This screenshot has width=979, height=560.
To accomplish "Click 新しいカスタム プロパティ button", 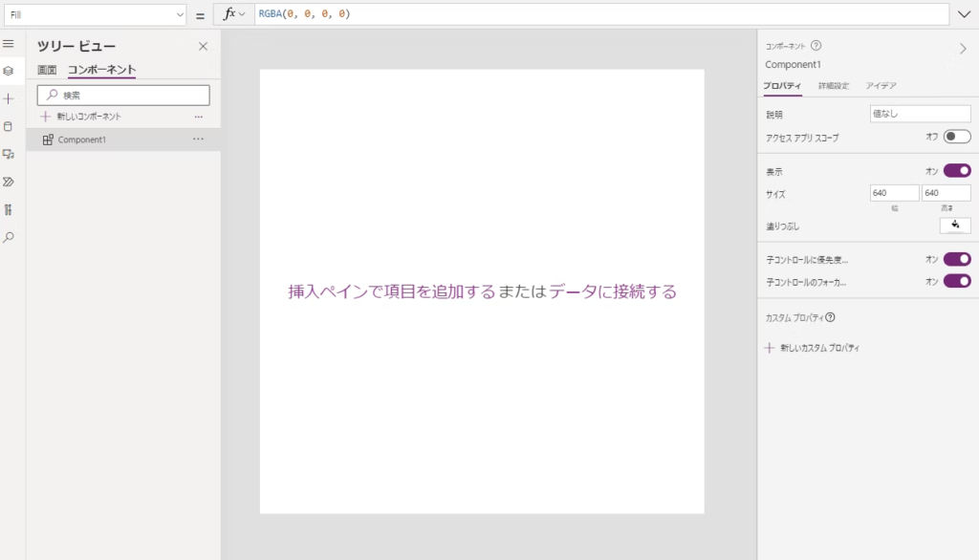I will coord(813,349).
